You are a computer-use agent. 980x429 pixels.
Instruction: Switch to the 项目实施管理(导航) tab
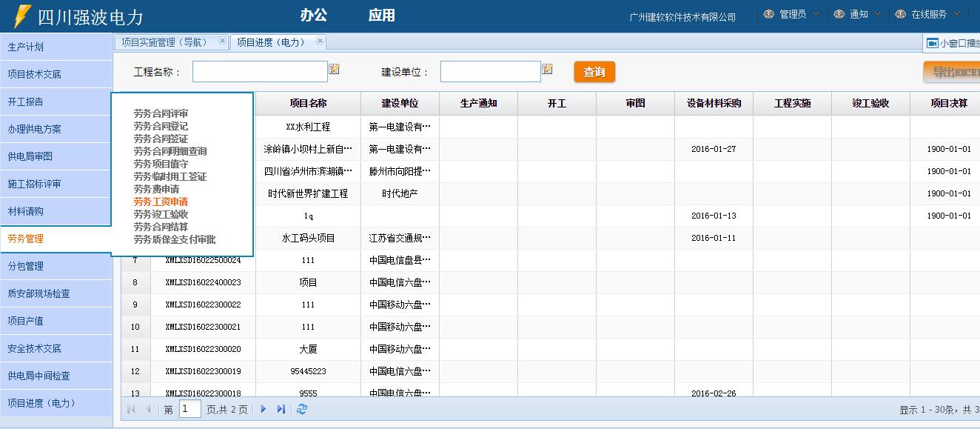164,42
